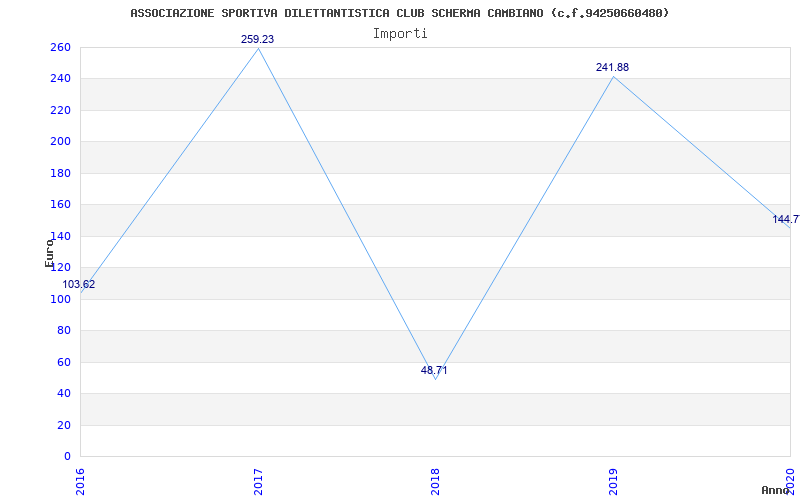This screenshot has height=500, width=800.
Task: Click the 140 y-axis value
Action: (60, 236)
